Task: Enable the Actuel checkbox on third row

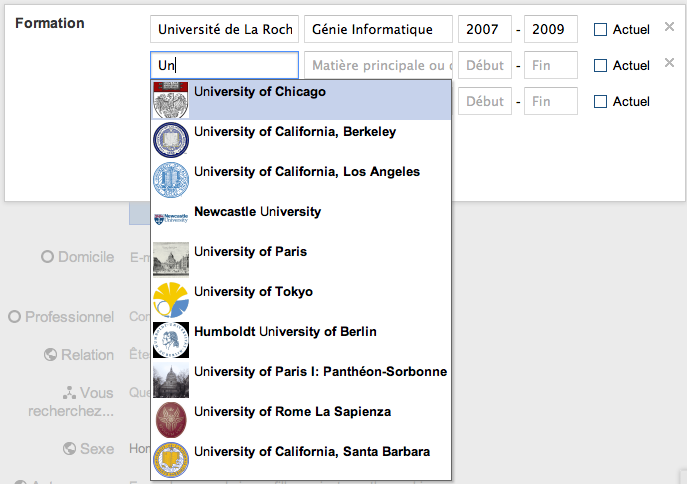Action: [x=600, y=102]
